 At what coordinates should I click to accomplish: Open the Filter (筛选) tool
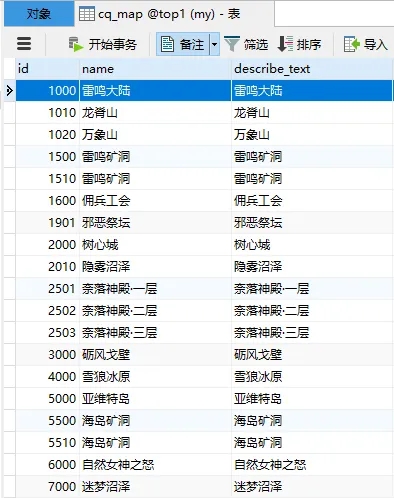pyautogui.click(x=246, y=44)
